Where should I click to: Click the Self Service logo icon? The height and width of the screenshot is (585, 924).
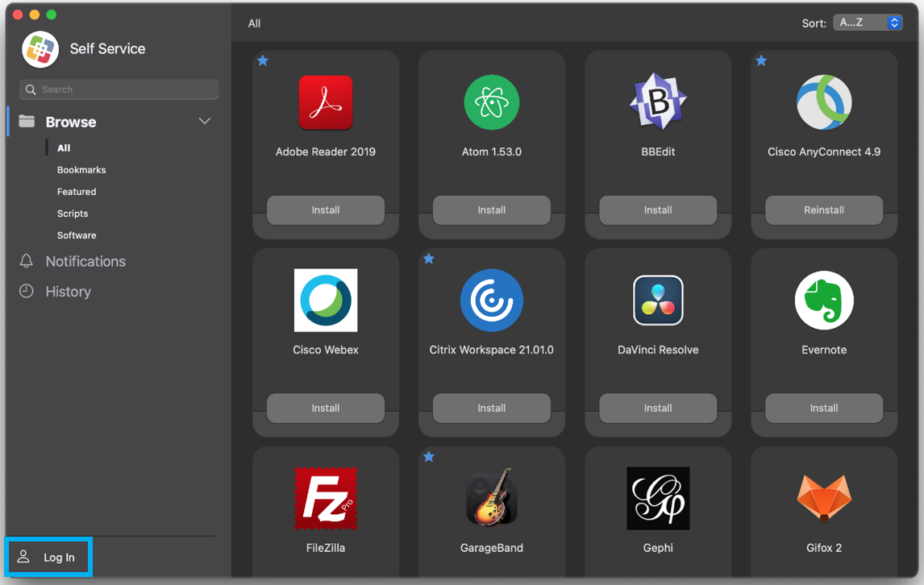[40, 49]
